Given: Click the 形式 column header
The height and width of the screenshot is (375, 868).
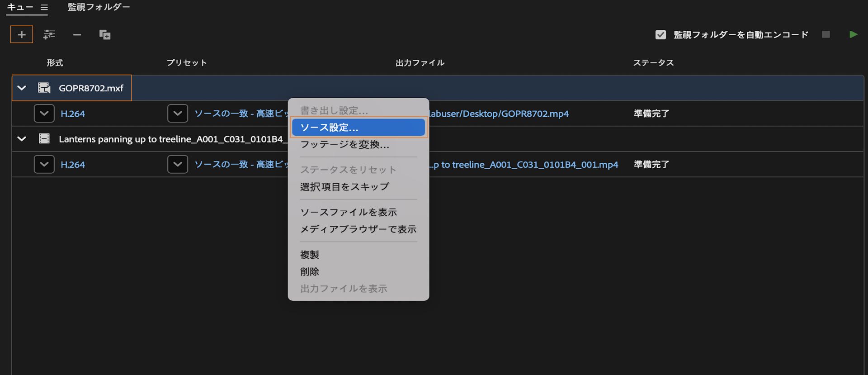Looking at the screenshot, I should click(x=55, y=63).
